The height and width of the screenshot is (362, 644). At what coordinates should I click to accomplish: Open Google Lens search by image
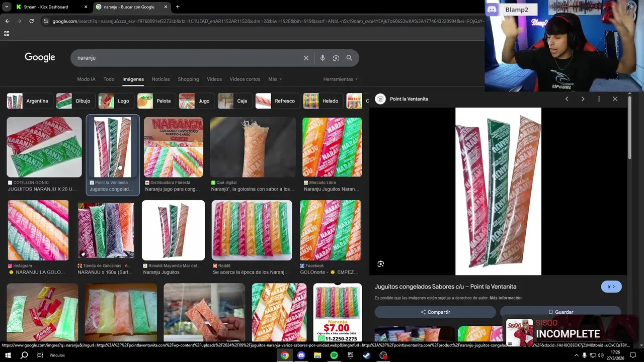(336, 58)
